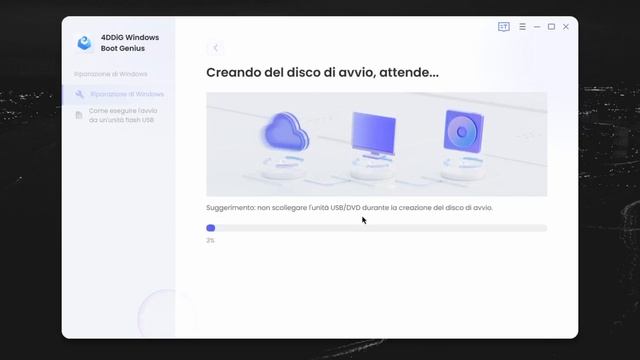The height and width of the screenshot is (360, 640).
Task: Click the wrench icon in the sidebar
Action: 80,94
